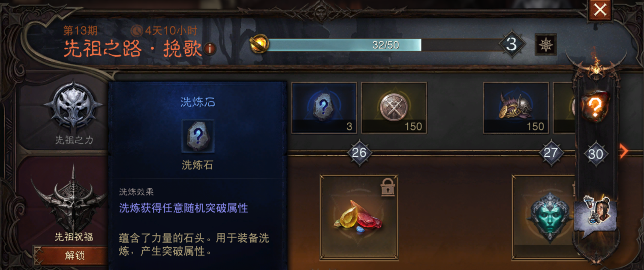The image size is (644, 270).
Task: Open the info icon beside 先祖之路·挽歌
Action: click(210, 49)
